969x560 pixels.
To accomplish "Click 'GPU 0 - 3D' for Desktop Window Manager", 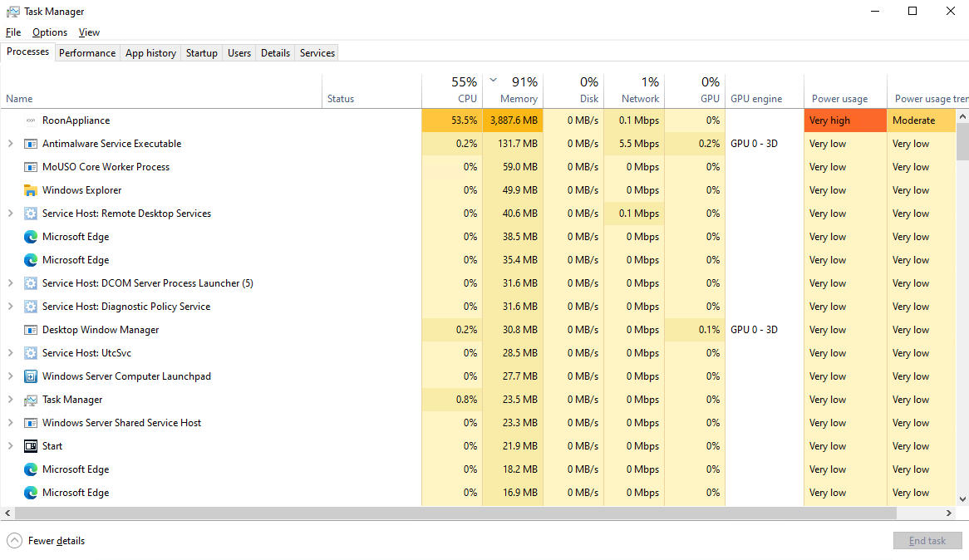I will coord(754,330).
